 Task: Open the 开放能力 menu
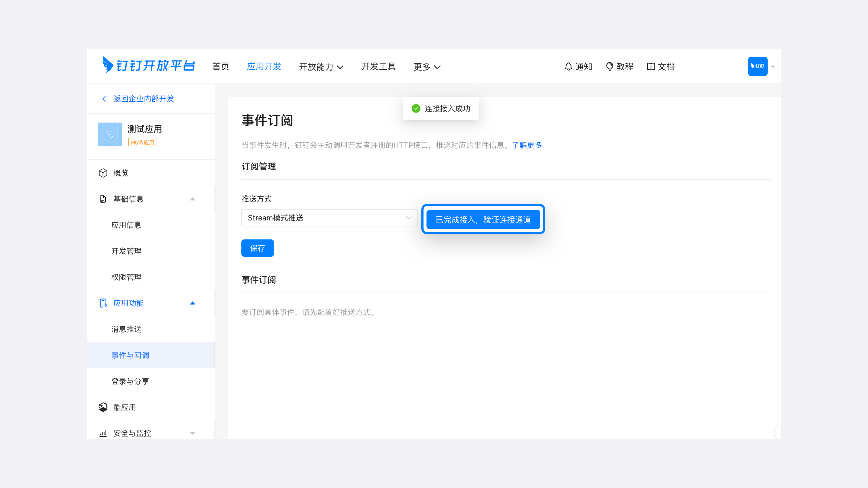pos(321,67)
